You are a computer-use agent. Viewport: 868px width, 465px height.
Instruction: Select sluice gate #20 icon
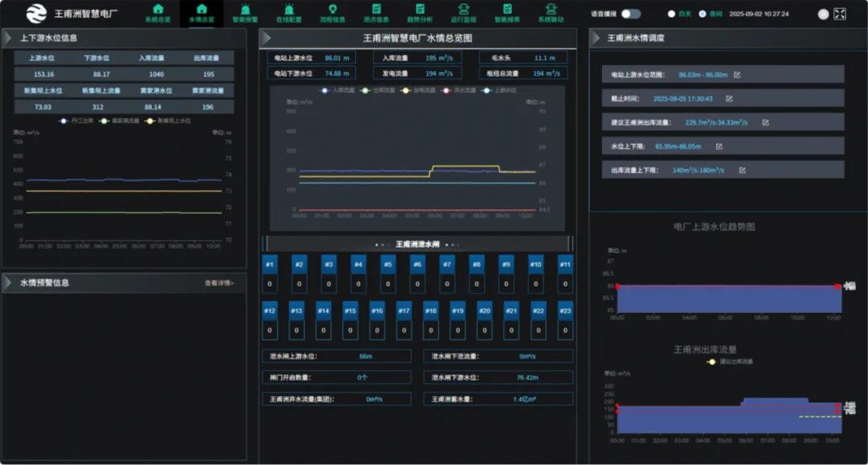click(485, 311)
